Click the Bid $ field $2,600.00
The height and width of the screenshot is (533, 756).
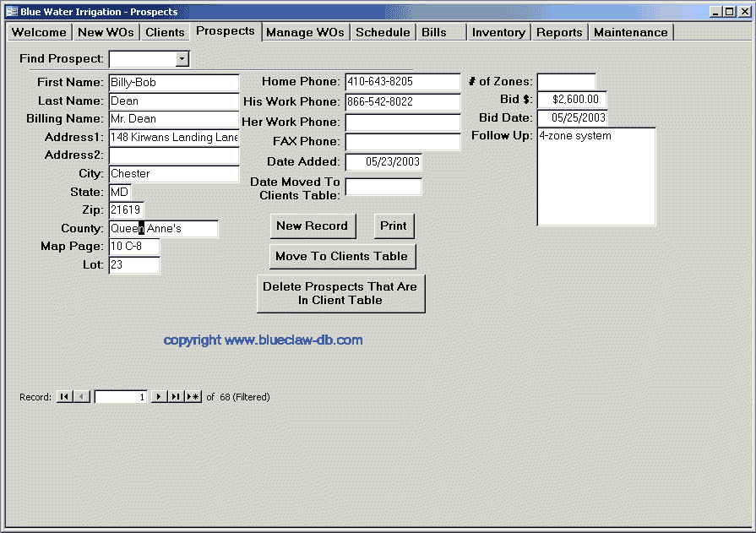572,100
